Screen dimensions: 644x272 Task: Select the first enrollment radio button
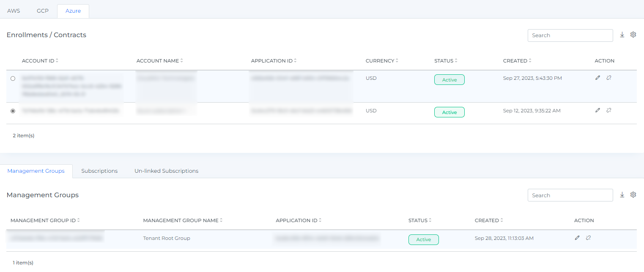click(13, 79)
